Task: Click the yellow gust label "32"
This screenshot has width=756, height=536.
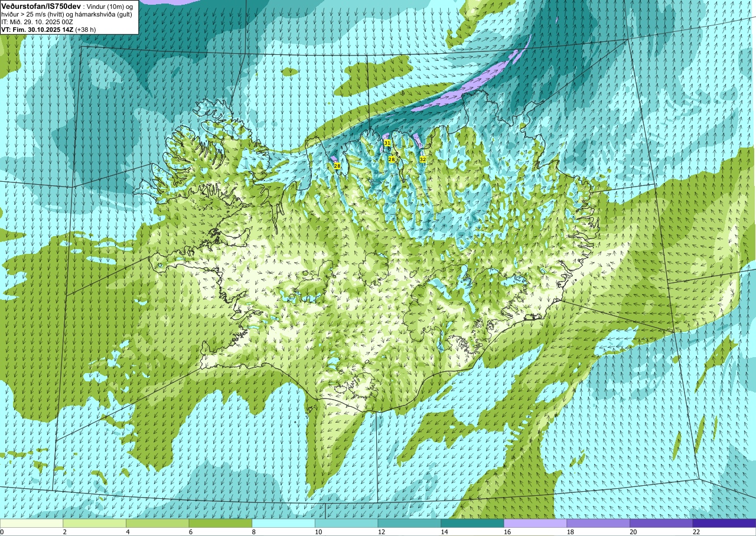Action: coord(422,159)
